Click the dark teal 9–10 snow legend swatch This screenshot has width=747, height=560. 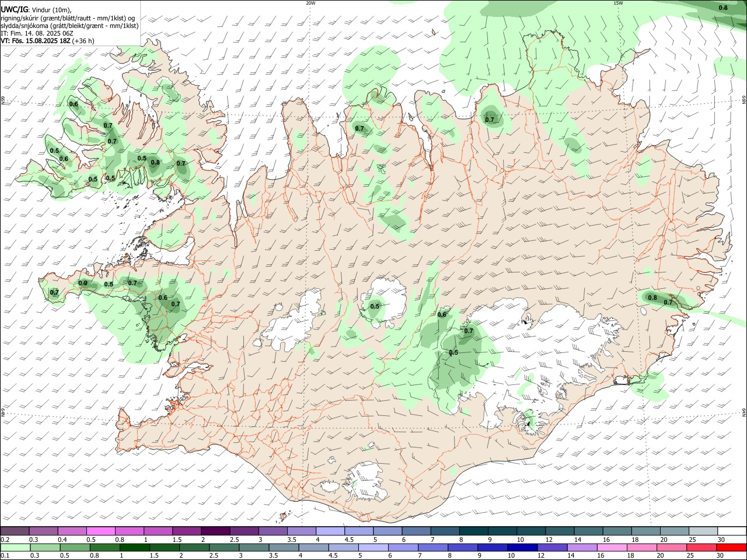pyautogui.click(x=502, y=531)
